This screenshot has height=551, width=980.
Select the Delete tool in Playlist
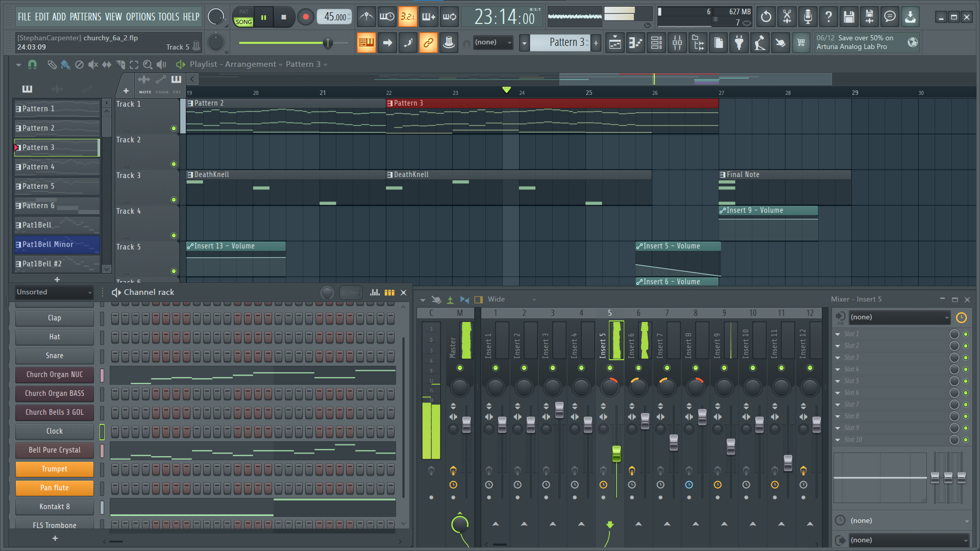click(x=79, y=64)
